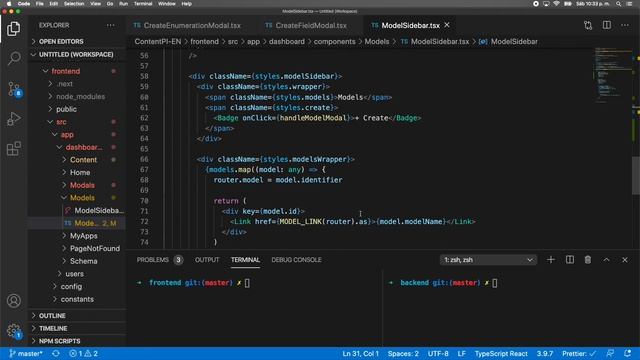This screenshot has width=640, height=360.
Task: Open macOS Spotlight search icon
Action: [619, 4]
